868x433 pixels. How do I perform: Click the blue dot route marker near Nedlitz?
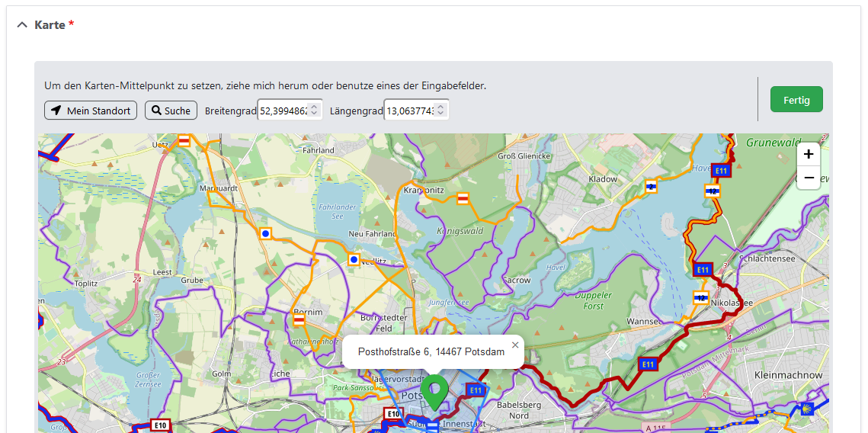pos(354,259)
